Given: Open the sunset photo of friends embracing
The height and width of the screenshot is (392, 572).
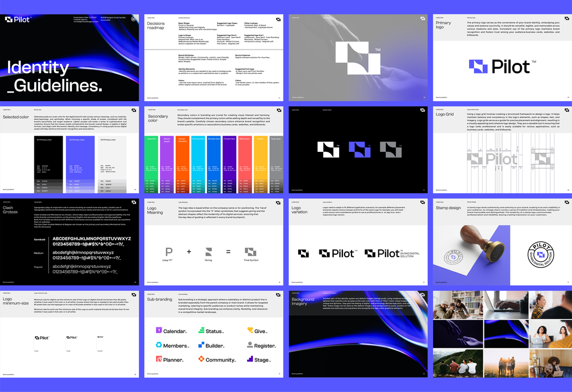Looking at the screenshot, I should tap(506, 363).
